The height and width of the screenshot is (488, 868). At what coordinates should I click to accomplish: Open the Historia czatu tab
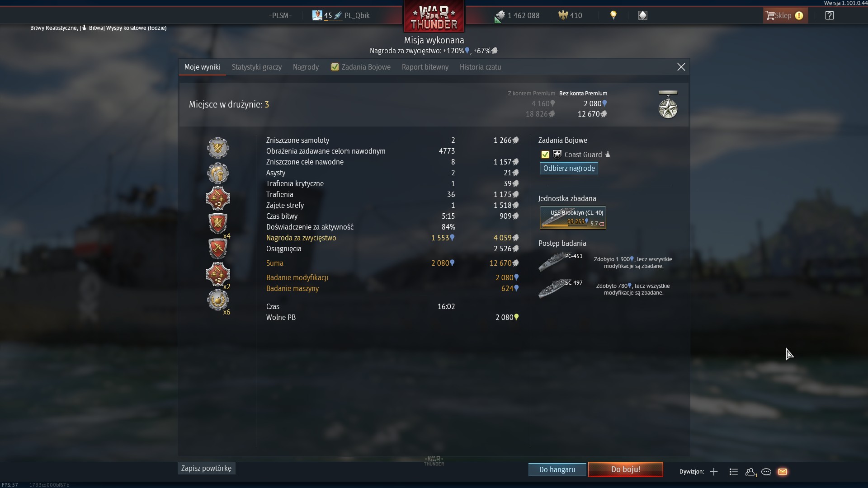click(480, 67)
